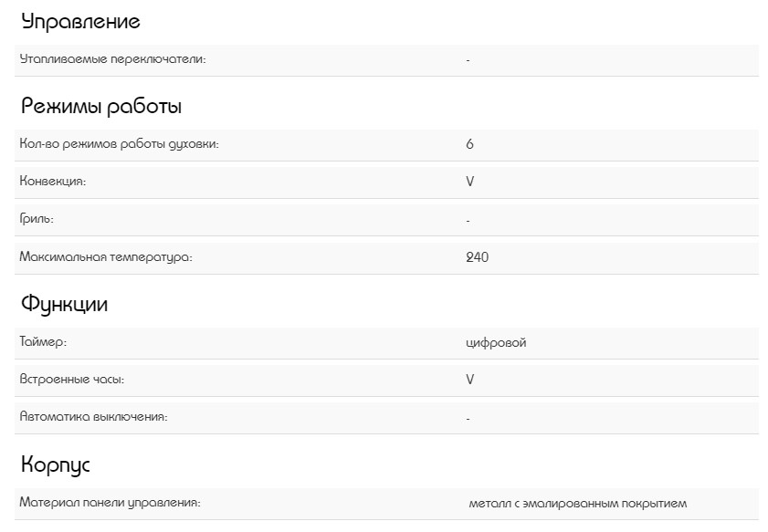Select the Утапливаемые переключатели row label
This screenshot has height=532, width=768.
pyautogui.click(x=112, y=59)
